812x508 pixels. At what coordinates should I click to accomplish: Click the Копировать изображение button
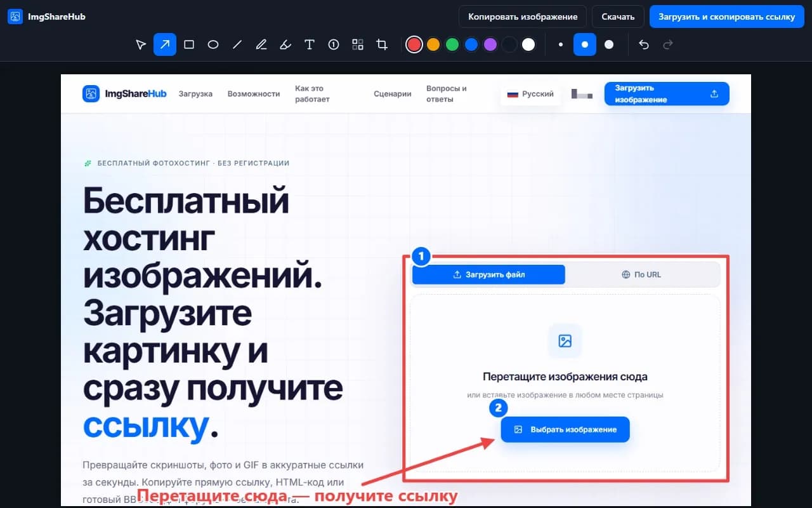coord(523,17)
